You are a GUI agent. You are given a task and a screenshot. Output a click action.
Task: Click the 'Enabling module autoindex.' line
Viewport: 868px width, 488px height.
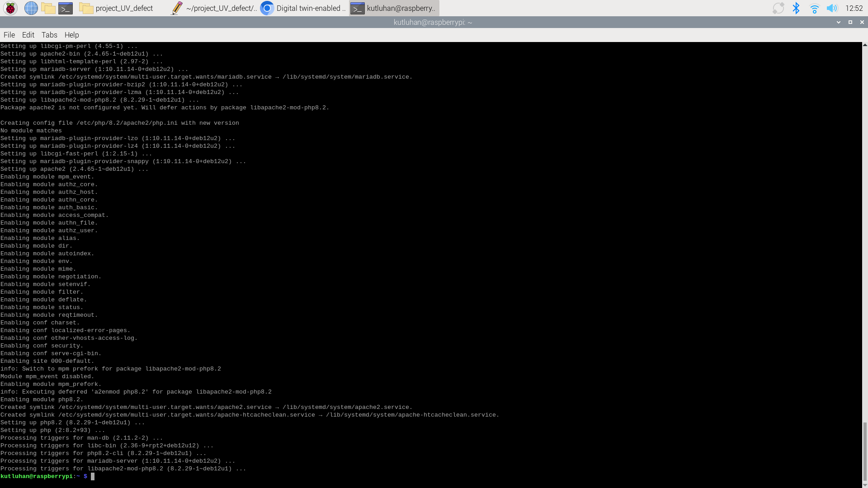tap(47, 253)
